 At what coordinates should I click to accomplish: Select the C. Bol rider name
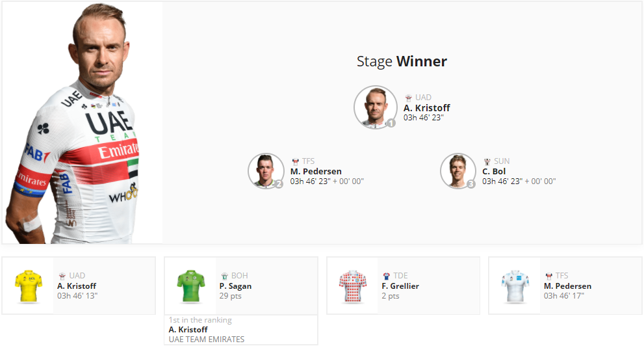pyautogui.click(x=494, y=172)
